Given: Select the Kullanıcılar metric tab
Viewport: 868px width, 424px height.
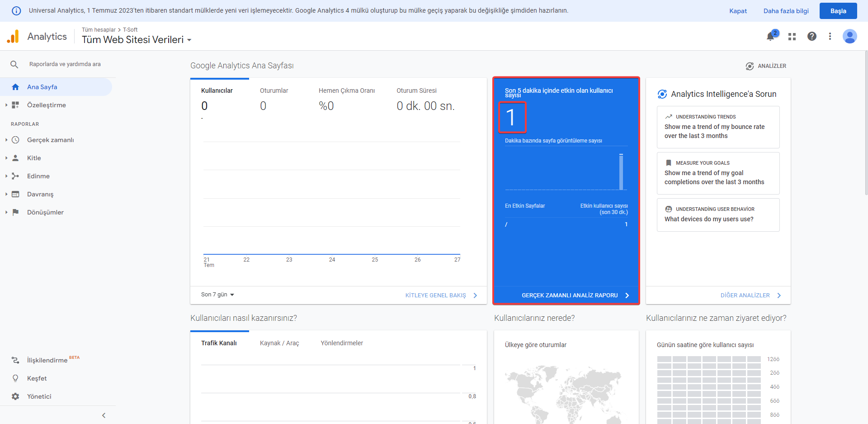Looking at the screenshot, I should pyautogui.click(x=220, y=100).
